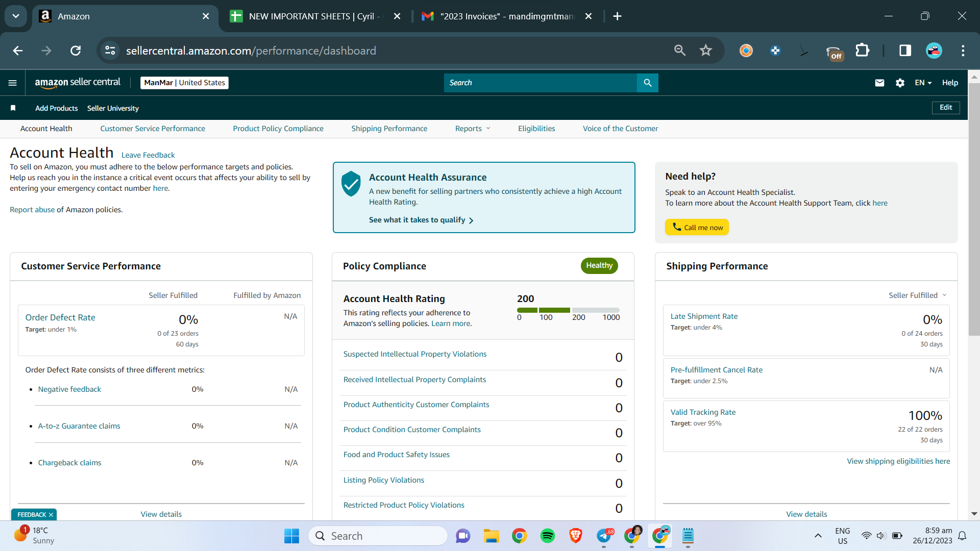Open the messages envelope icon

click(x=879, y=83)
